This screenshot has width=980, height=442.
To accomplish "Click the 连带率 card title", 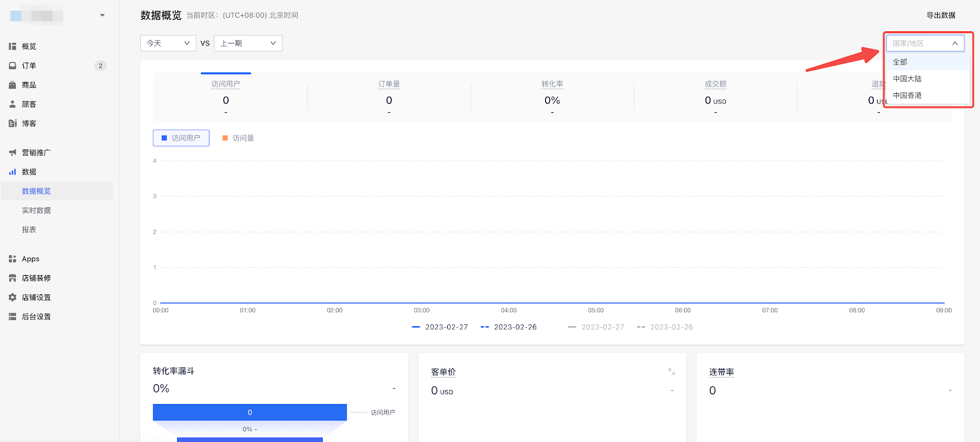I will pyautogui.click(x=722, y=372).
